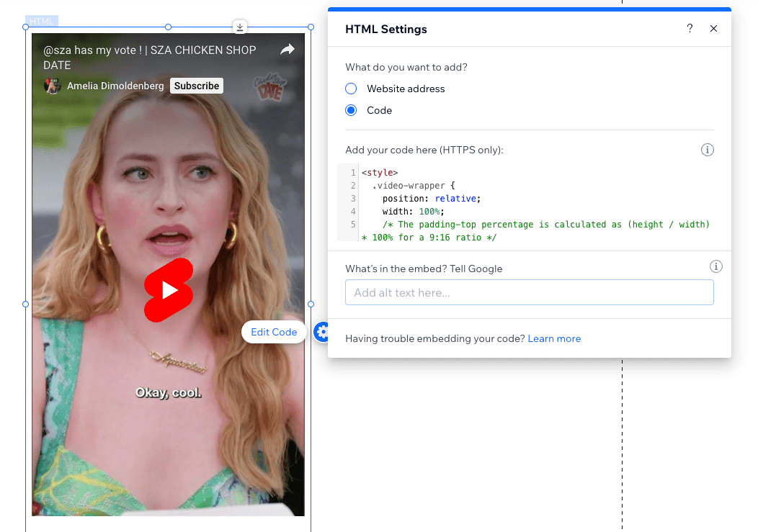
Task: Click the alt text input field
Action: (530, 292)
